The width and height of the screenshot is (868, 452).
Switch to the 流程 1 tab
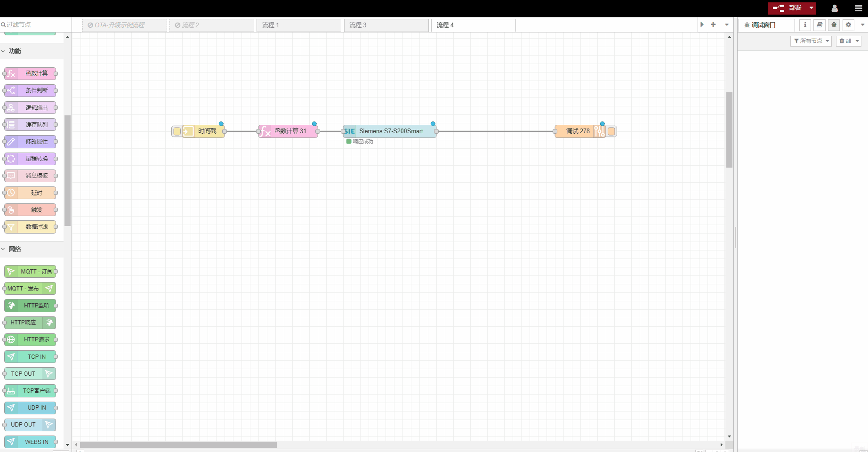(299, 25)
